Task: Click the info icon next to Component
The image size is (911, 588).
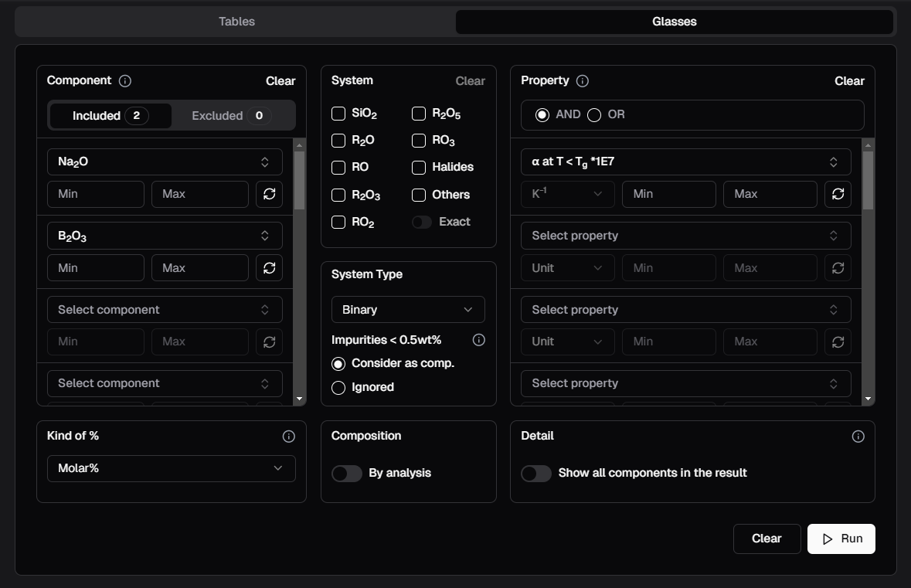Action: [125, 81]
